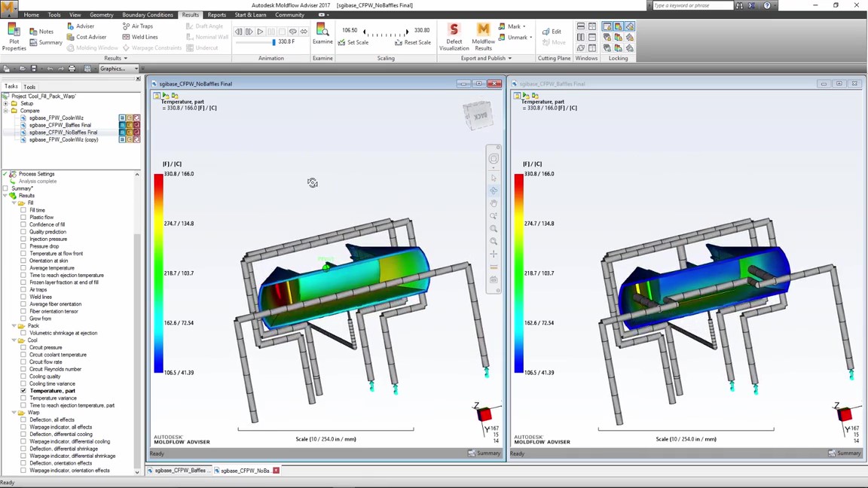
Task: Click the save icon in quick toolbar
Action: (x=34, y=69)
